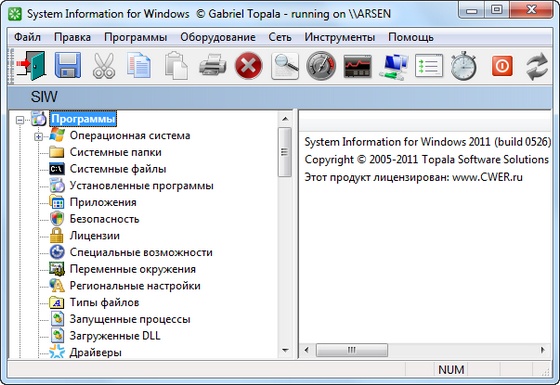Select the Программы root tree item
This screenshot has height=385, width=560.
point(83,119)
